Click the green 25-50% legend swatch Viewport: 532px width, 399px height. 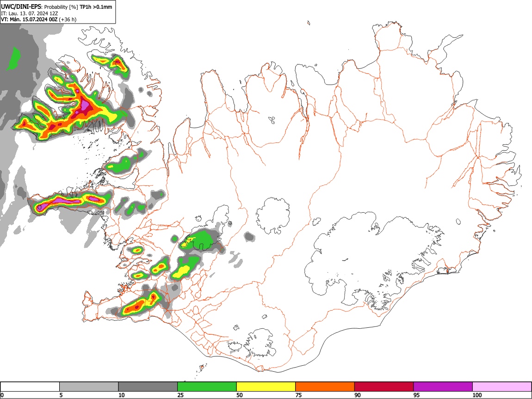tap(207, 387)
